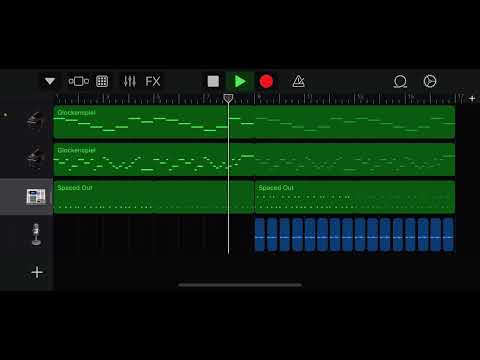Click the green Play button
Image resolution: width=480 pixels, height=360 pixels.
tap(240, 81)
